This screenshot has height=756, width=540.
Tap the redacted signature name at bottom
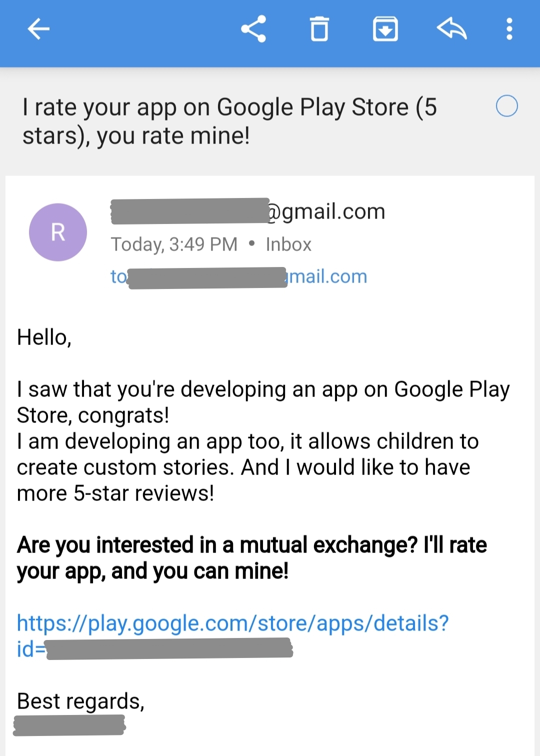69,725
